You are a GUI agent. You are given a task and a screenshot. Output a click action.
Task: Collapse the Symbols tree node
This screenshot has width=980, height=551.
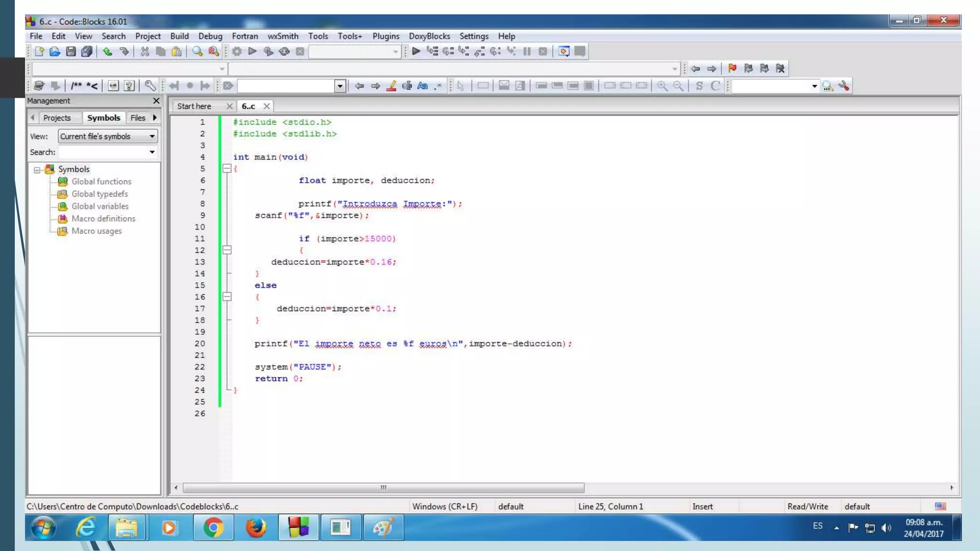(37, 169)
